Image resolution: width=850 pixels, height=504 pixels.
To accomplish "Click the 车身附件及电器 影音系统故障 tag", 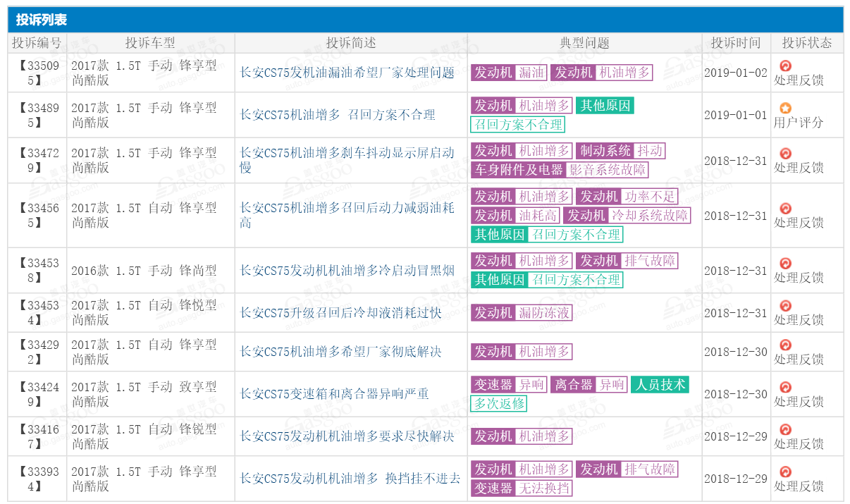I will pos(560,170).
